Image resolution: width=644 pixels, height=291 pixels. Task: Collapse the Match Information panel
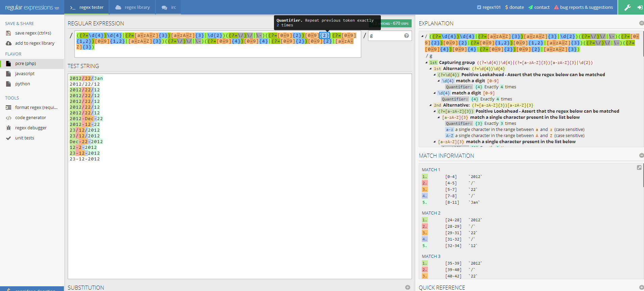pyautogui.click(x=641, y=155)
